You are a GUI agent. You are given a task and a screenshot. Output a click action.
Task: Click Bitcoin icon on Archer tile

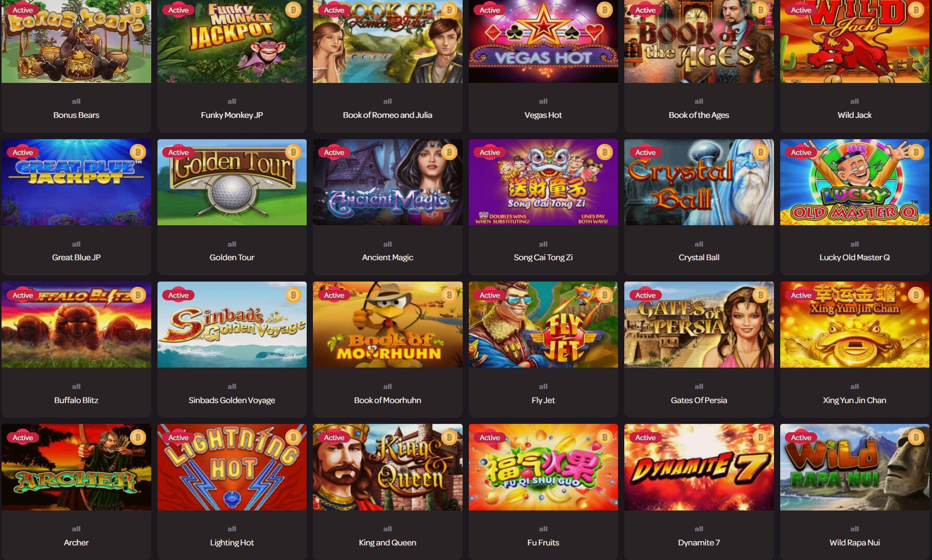click(138, 437)
